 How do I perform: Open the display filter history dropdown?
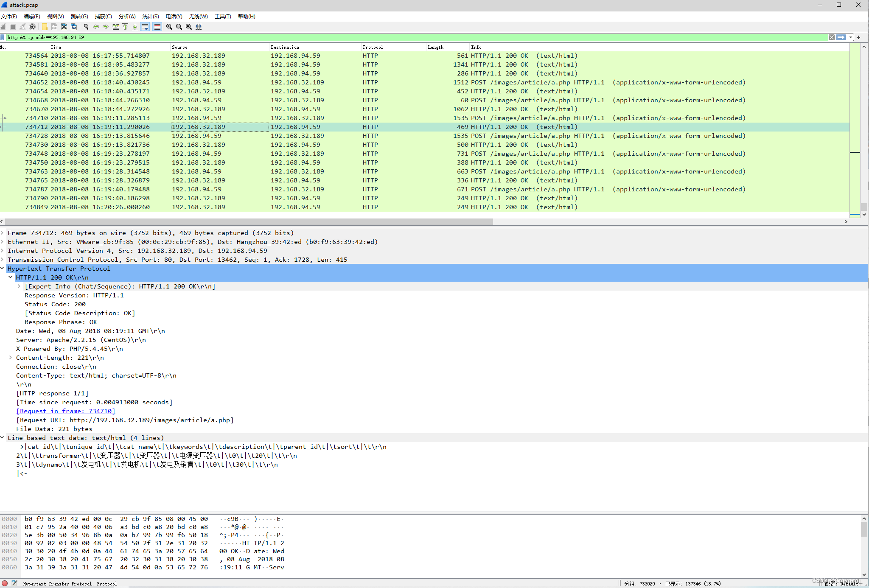pos(851,37)
